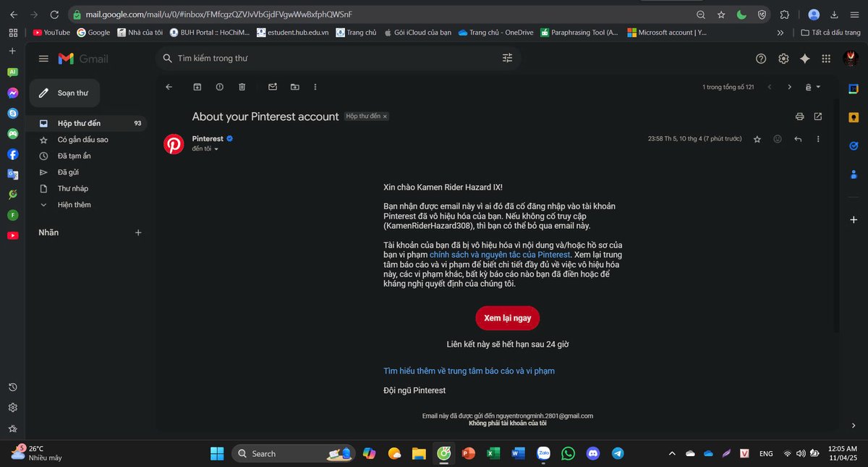This screenshot has width=868, height=467.
Task: Click the red Xem lại ngay button
Action: (x=508, y=318)
